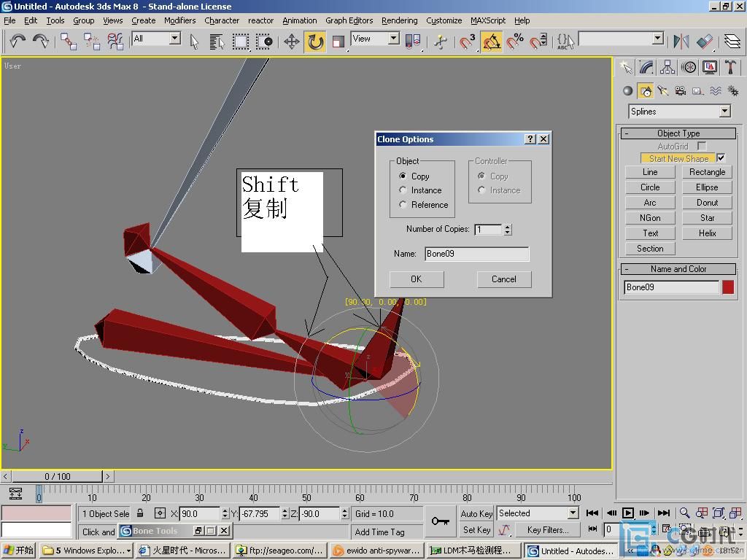Screen dimensions: 747x560
Task: Click the Unlink Selection icon
Action: [92, 42]
